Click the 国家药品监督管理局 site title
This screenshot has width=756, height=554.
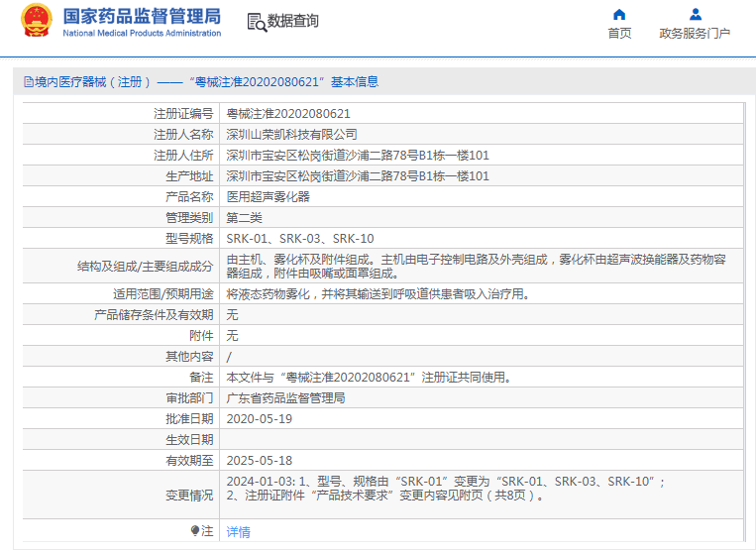142,16
